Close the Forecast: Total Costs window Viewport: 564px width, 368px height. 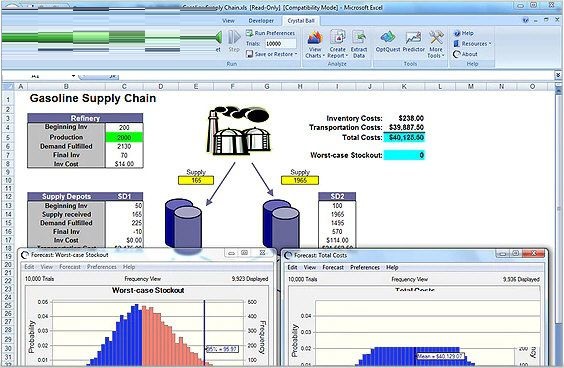(x=534, y=254)
